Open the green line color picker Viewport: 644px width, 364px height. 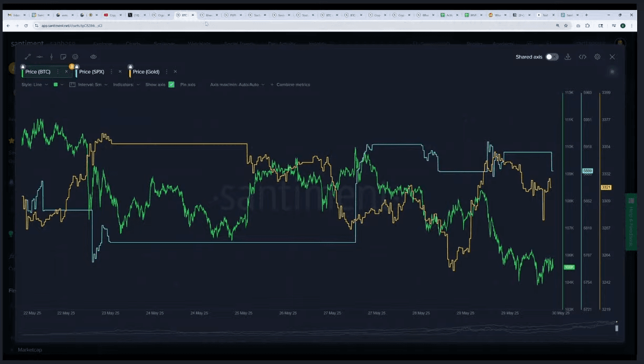click(58, 85)
